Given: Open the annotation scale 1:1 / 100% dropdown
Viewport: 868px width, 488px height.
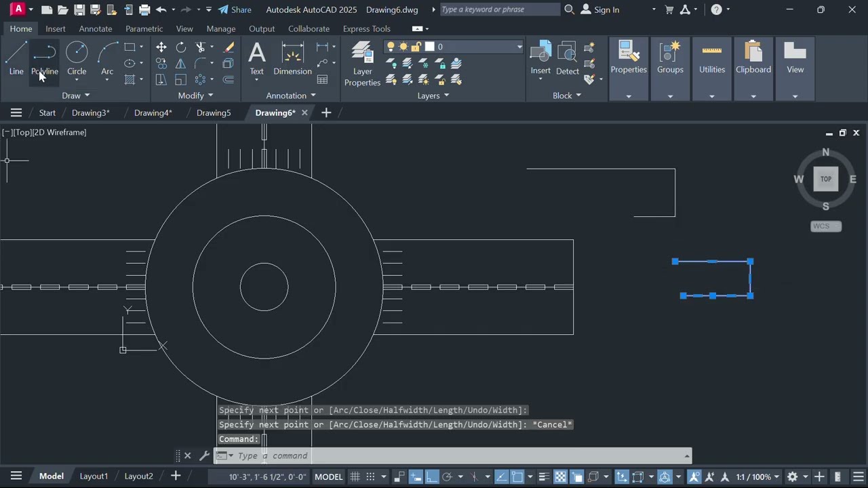Looking at the screenshot, I should pyautogui.click(x=758, y=476).
